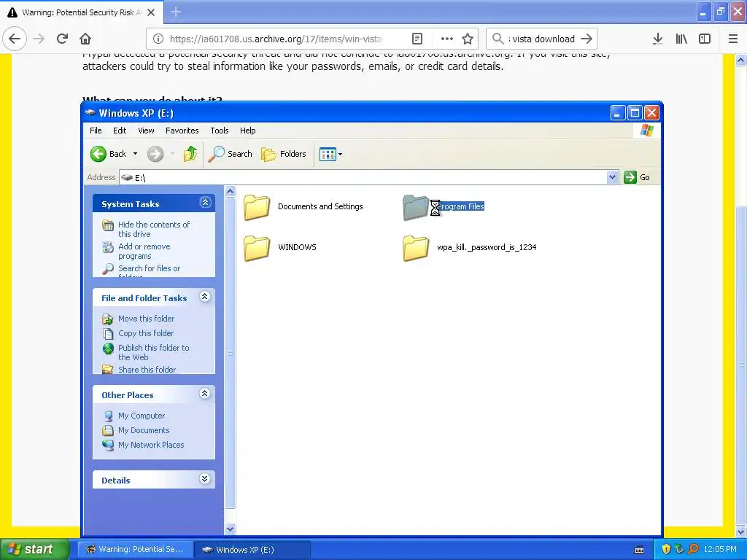Collapse the Other Places panel

tap(205, 393)
